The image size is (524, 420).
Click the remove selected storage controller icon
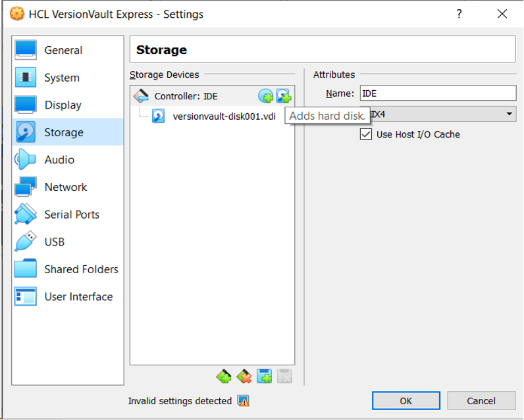coord(244,377)
